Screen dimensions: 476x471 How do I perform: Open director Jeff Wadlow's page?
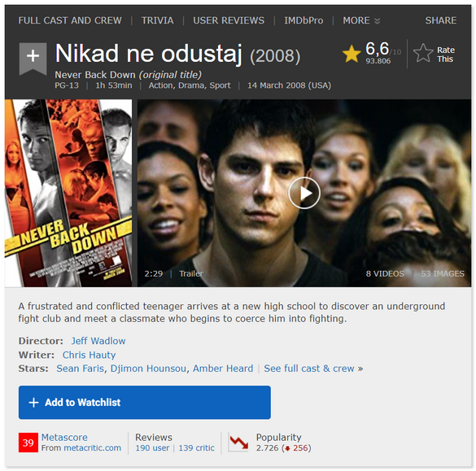(98, 341)
